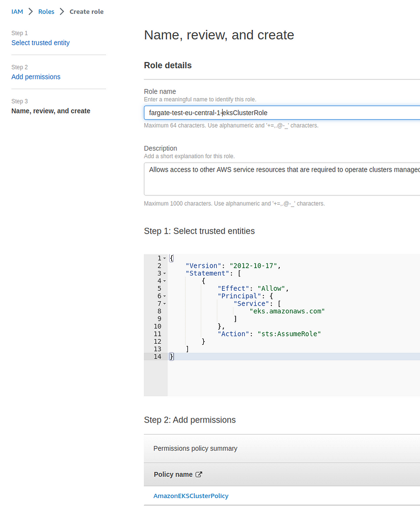Collapse the fold arrow on code line 1
Screen dimensions: 420x518
164,258
